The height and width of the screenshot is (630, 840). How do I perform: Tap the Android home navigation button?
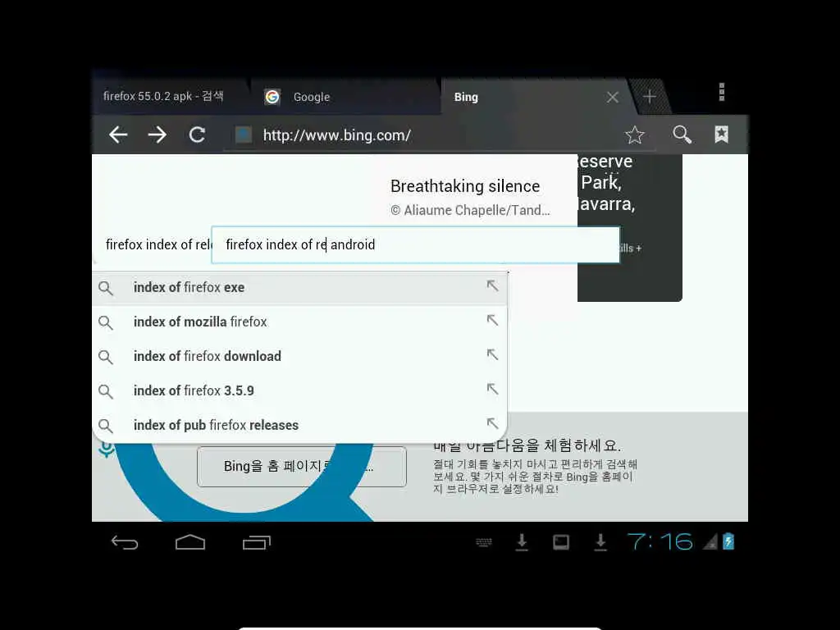pos(190,543)
